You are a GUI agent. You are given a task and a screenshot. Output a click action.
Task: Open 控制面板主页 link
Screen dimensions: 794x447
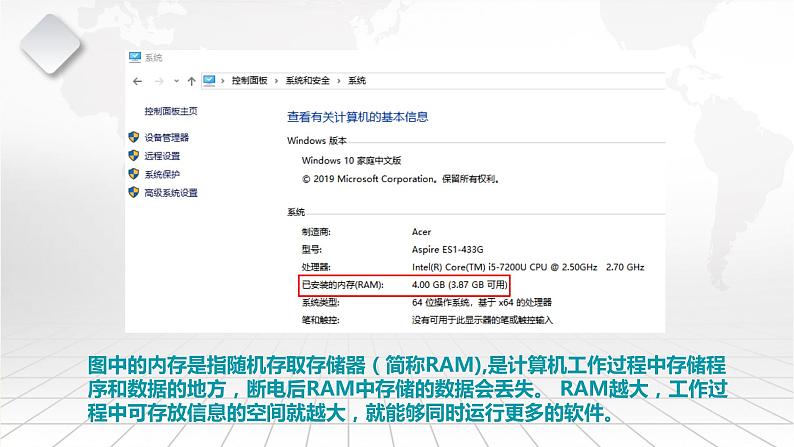(171, 111)
